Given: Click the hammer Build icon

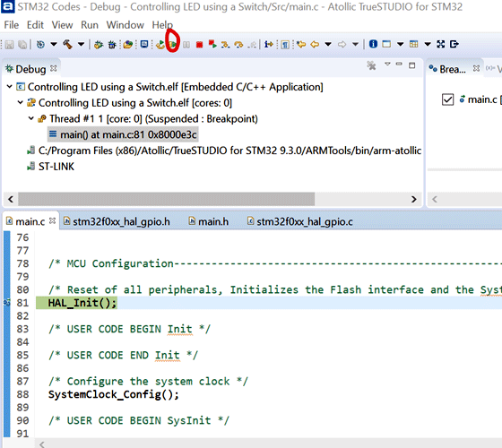Looking at the screenshot, I should [67, 44].
